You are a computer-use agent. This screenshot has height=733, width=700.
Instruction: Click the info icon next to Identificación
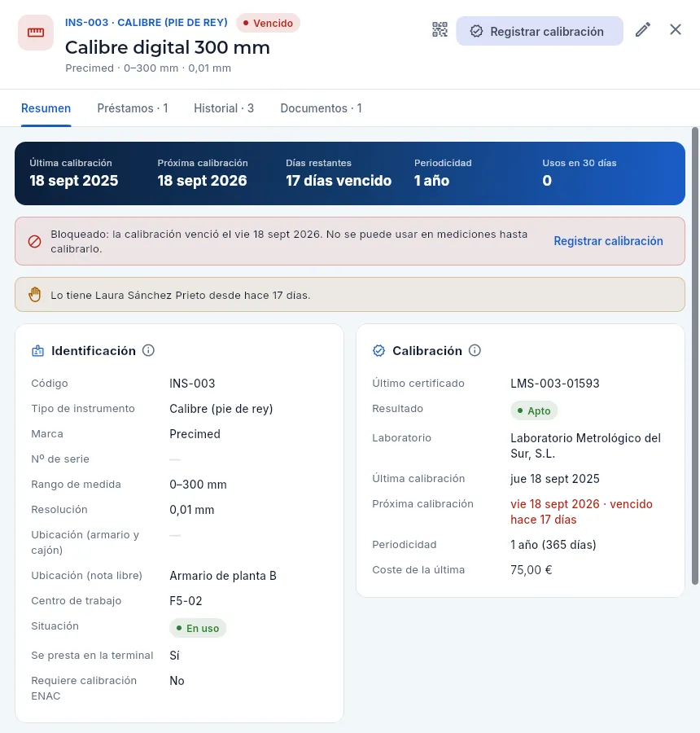pos(148,350)
